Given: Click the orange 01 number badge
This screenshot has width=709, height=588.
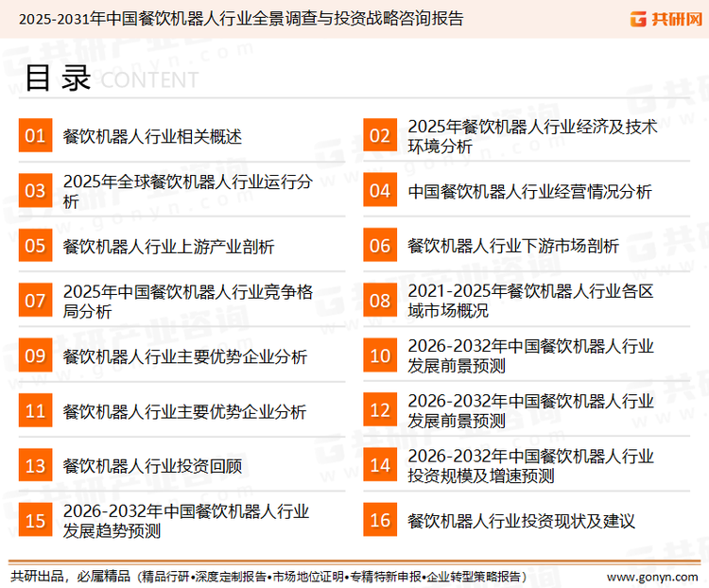Looking at the screenshot, I should point(35,136).
